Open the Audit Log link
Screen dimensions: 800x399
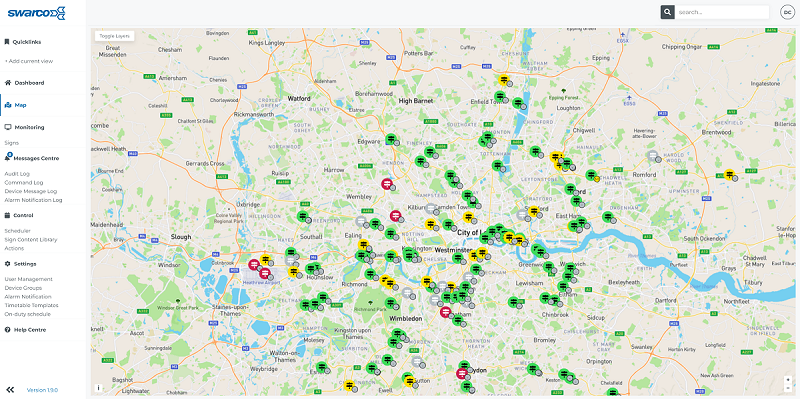pos(17,174)
